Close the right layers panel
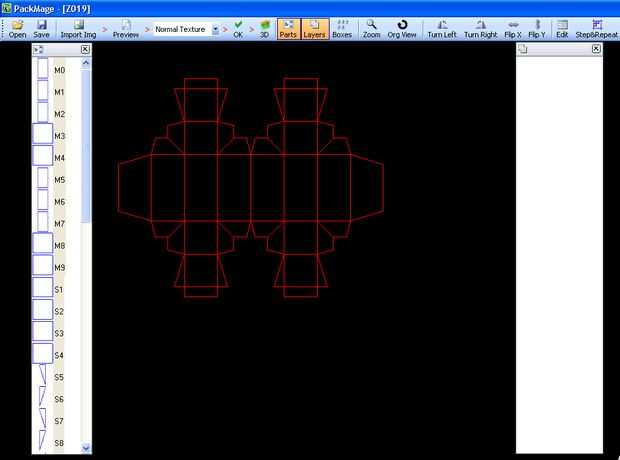 [596, 49]
